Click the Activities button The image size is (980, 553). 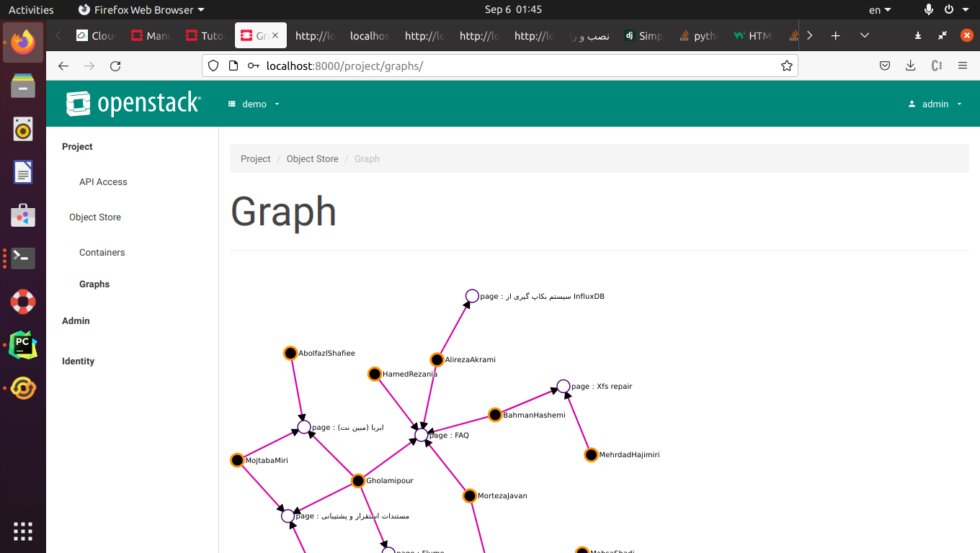(31, 9)
